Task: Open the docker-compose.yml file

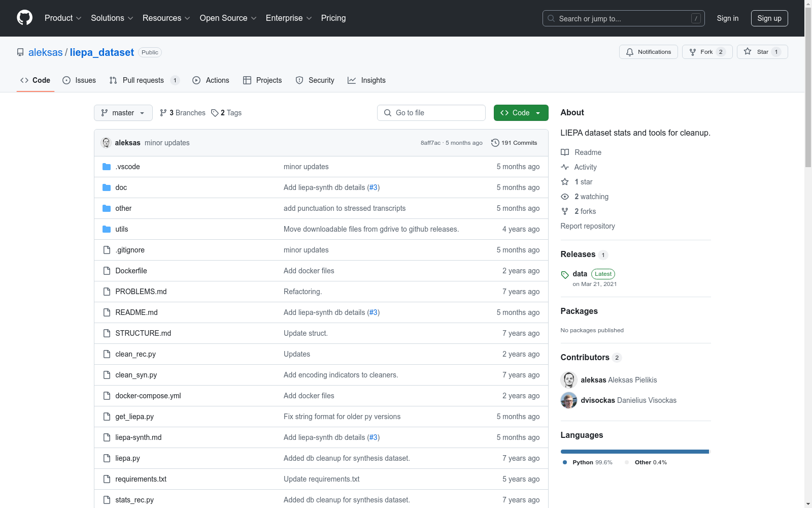Action: pyautogui.click(x=148, y=396)
